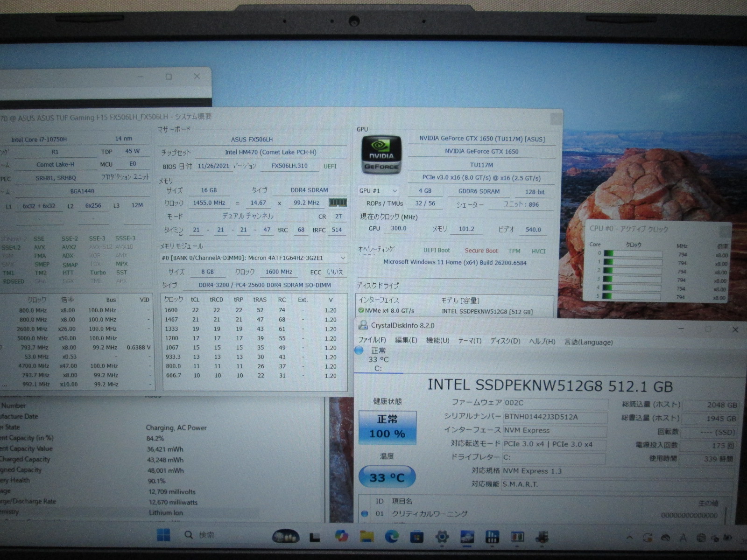Image resolution: width=747 pixels, height=560 pixels.
Task: Click the 正常 100 % health status button
Action: point(387,427)
